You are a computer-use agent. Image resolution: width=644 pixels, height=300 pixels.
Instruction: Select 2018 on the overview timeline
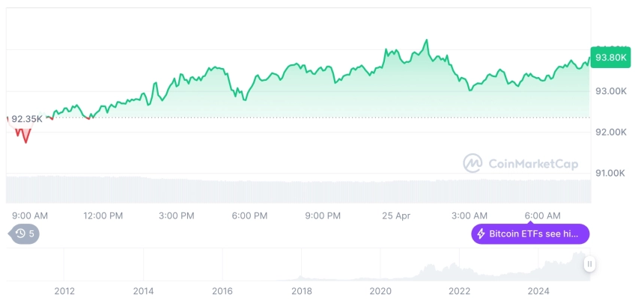coord(302,291)
